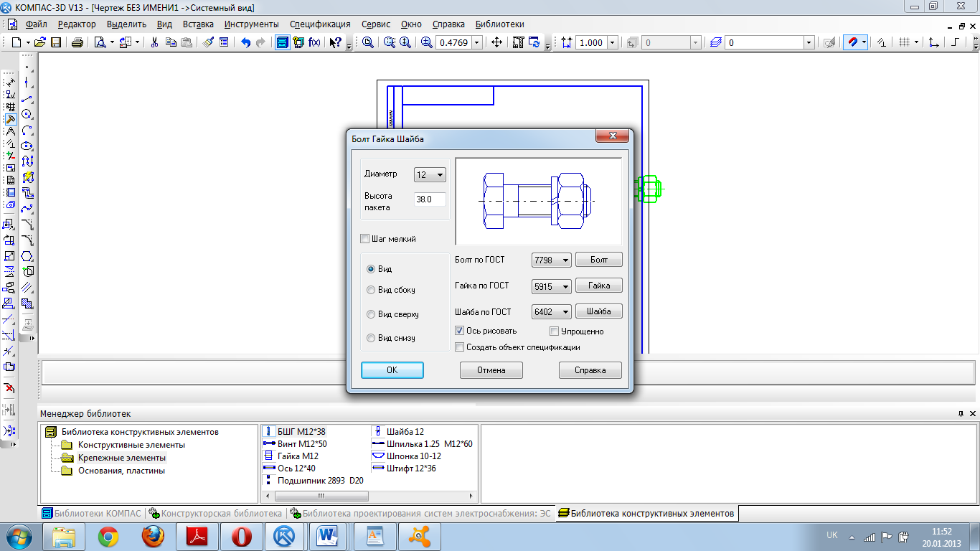Select the format painter brush icon
Image resolution: width=980 pixels, height=551 pixels.
pos(208,42)
